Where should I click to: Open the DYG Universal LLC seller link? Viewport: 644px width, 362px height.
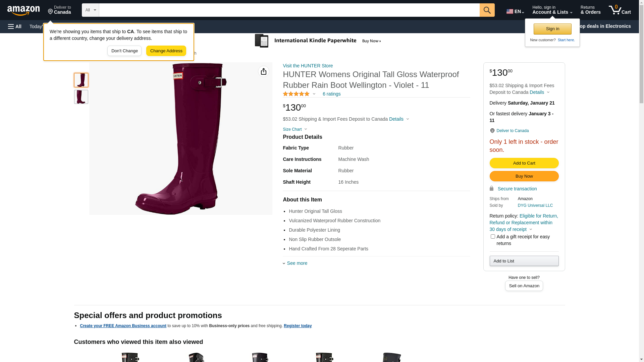(535, 205)
